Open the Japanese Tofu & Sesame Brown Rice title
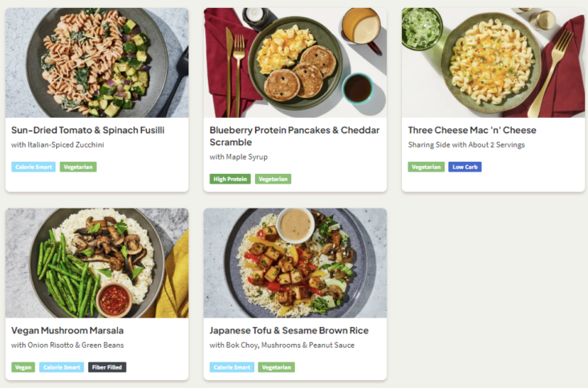The height and width of the screenshot is (388, 588). click(288, 330)
